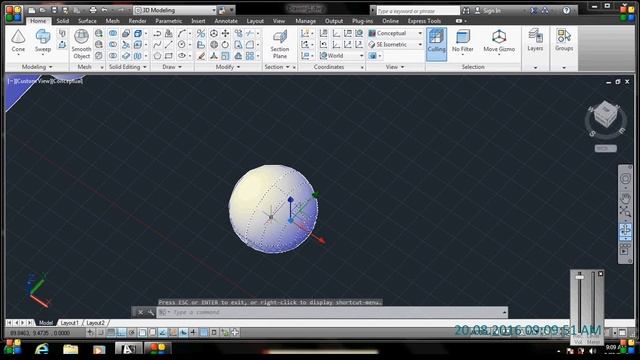
Task: Select the Move tool in Modify panel
Action: [x=225, y=33]
